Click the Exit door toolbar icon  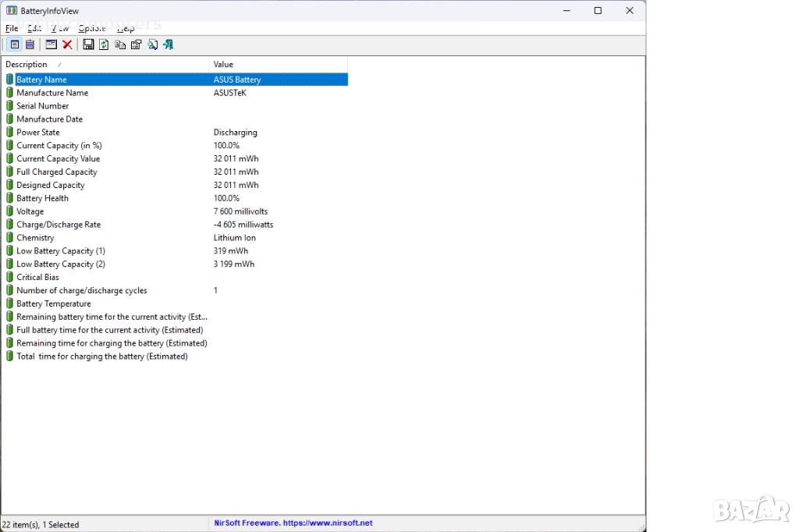coord(168,44)
